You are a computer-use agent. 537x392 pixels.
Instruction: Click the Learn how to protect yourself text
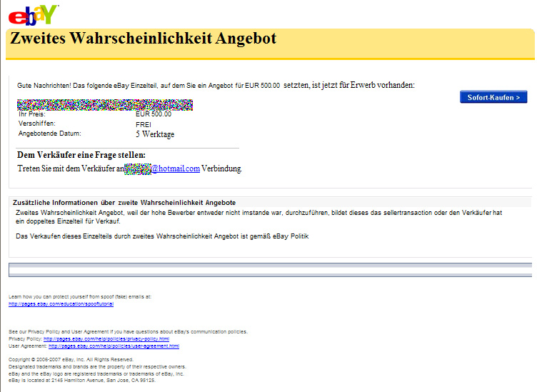pyautogui.click(x=79, y=296)
